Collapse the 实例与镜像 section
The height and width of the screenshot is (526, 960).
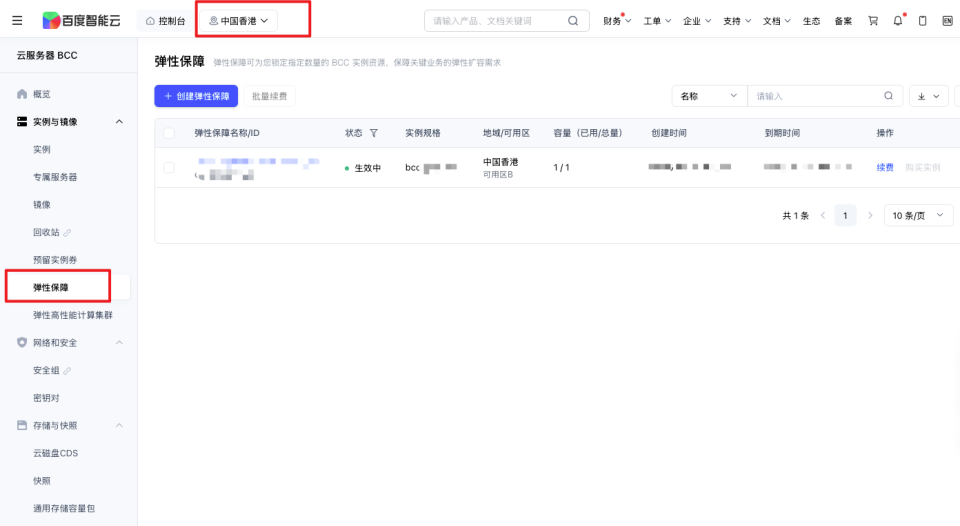[119, 122]
